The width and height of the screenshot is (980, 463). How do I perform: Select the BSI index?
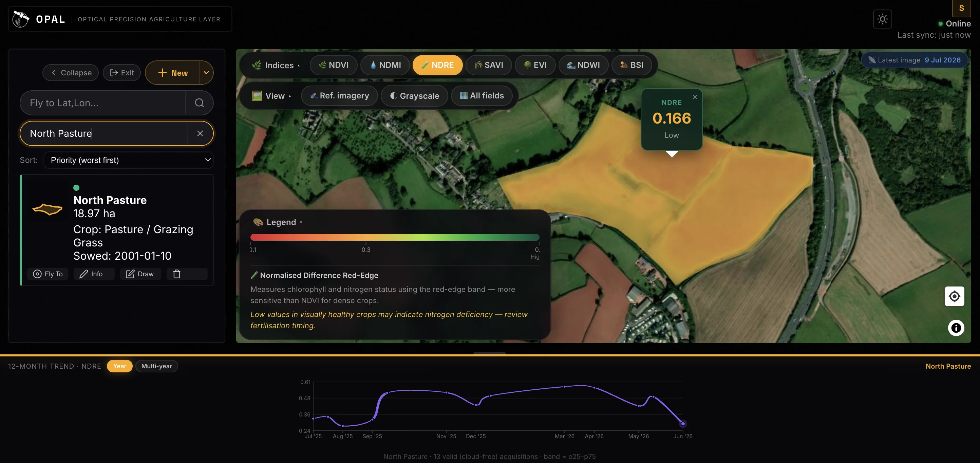coord(632,65)
